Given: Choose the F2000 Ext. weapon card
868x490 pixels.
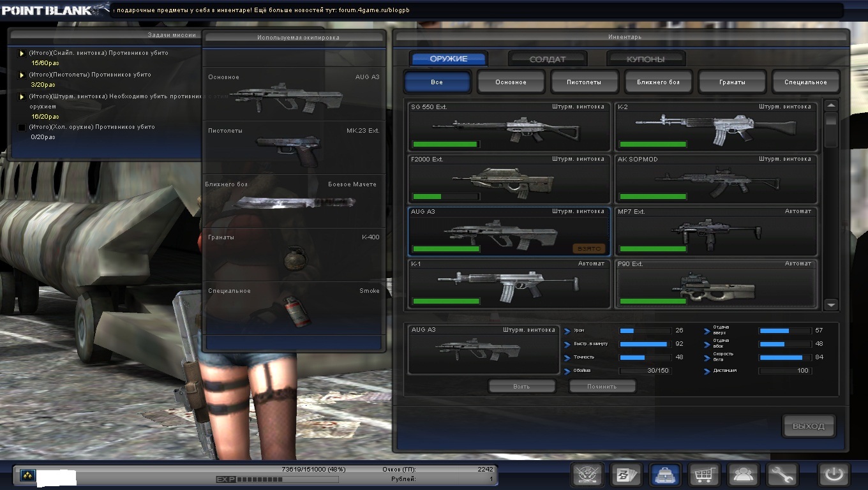Looking at the screenshot, I should click(509, 179).
